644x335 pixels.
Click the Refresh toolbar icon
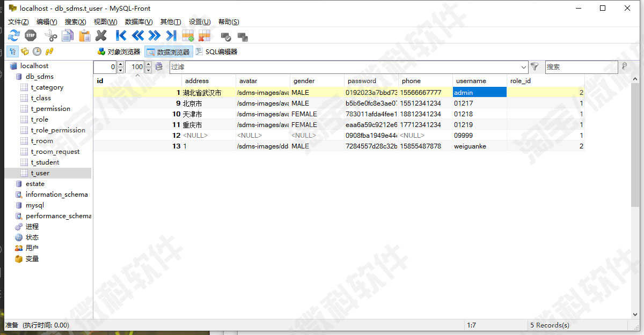tap(14, 36)
